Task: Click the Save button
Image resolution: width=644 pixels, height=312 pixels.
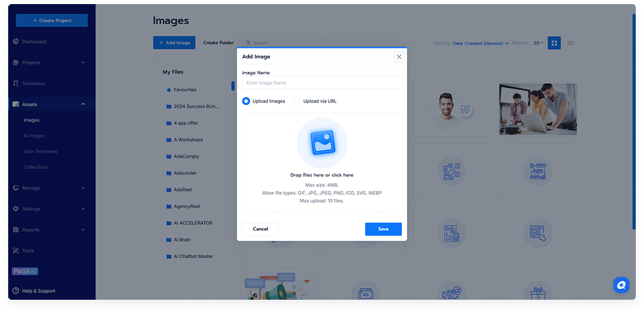Action: click(x=383, y=229)
